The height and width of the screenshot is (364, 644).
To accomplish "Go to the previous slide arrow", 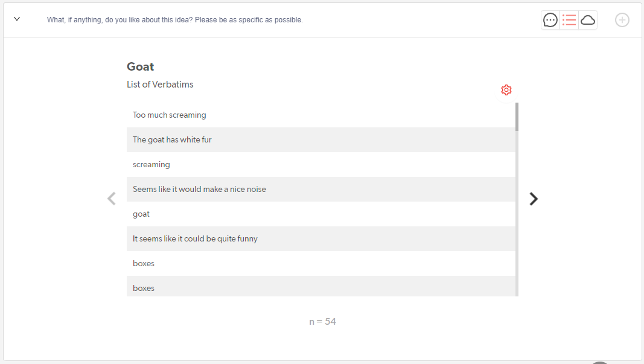I will tap(112, 199).
